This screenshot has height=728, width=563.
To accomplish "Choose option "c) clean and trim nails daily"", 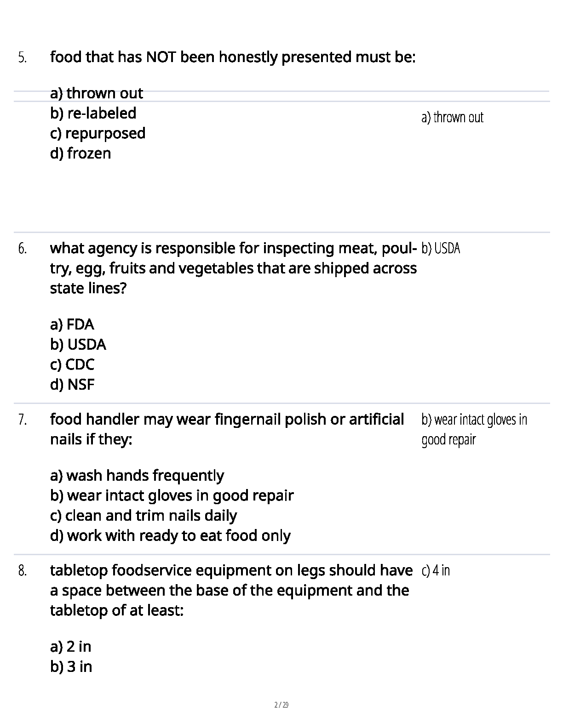I will pyautogui.click(x=144, y=516).
